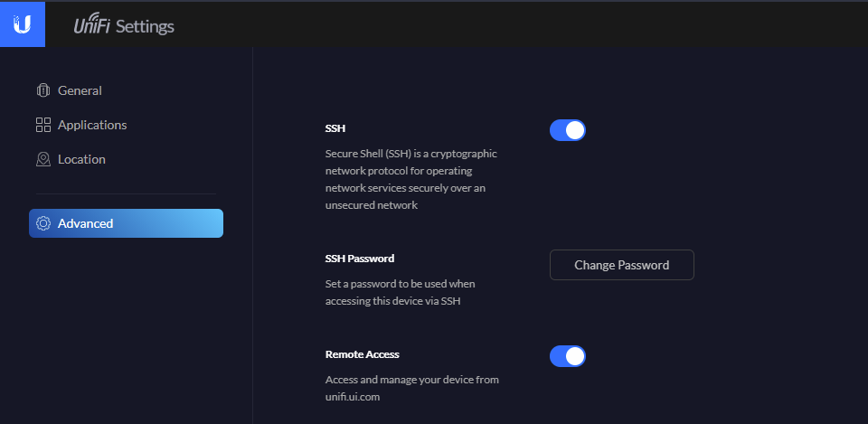
Task: Open the General settings section
Action: [x=80, y=90]
